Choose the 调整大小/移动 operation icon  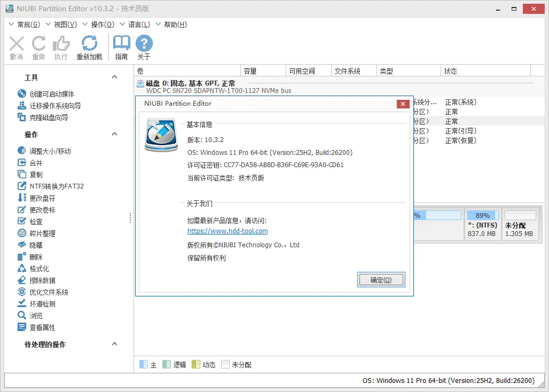coord(22,151)
